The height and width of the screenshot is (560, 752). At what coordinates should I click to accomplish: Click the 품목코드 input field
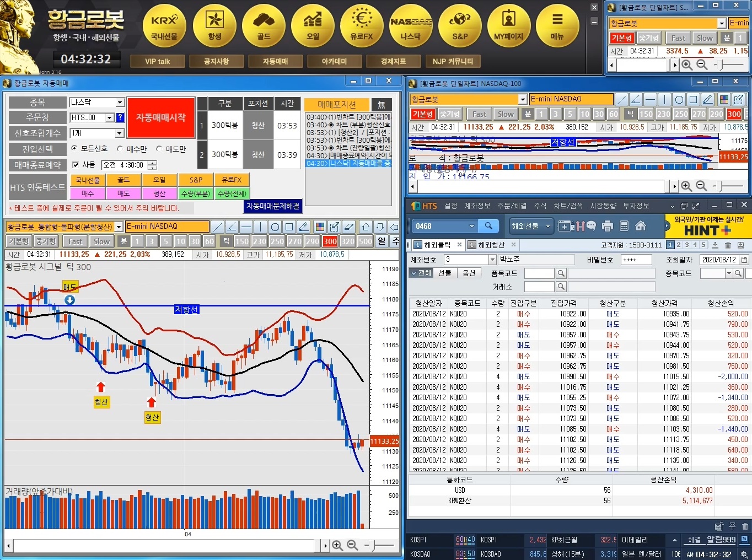pyautogui.click(x=539, y=273)
